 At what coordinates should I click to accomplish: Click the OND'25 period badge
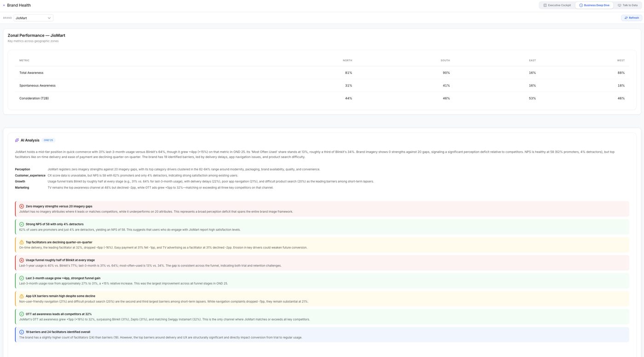48,140
